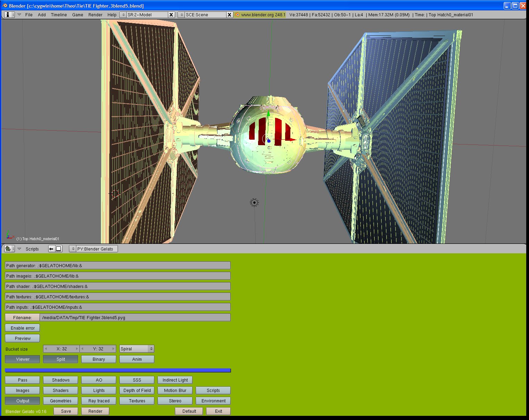
Task: Open the Game menu
Action: (x=77, y=15)
